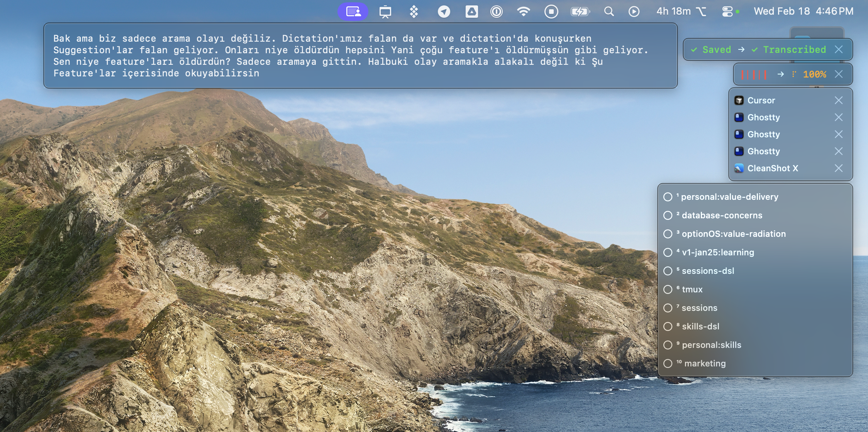Choose the marketing session entry
868x432 pixels.
coord(705,364)
